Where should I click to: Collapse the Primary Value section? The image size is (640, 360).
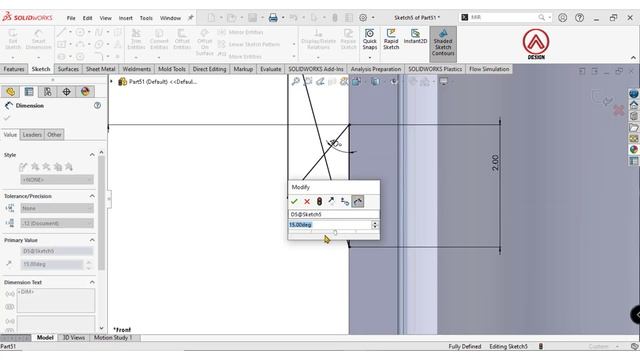(x=92, y=240)
